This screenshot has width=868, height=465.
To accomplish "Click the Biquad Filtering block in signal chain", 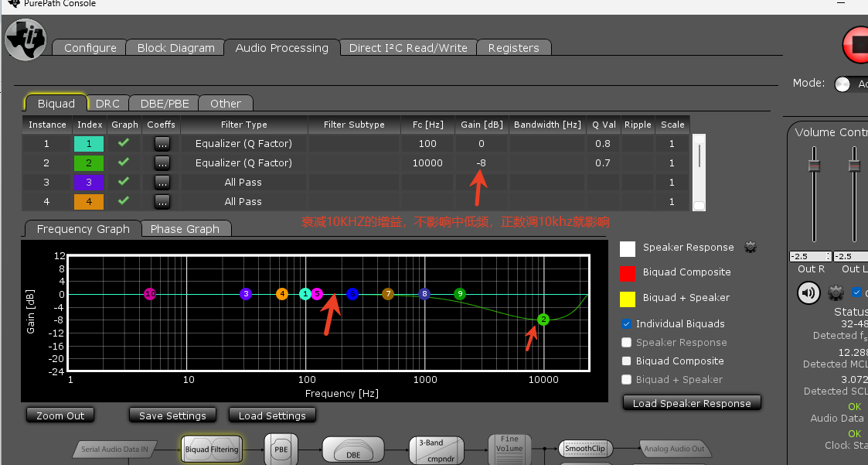I will click(x=212, y=449).
